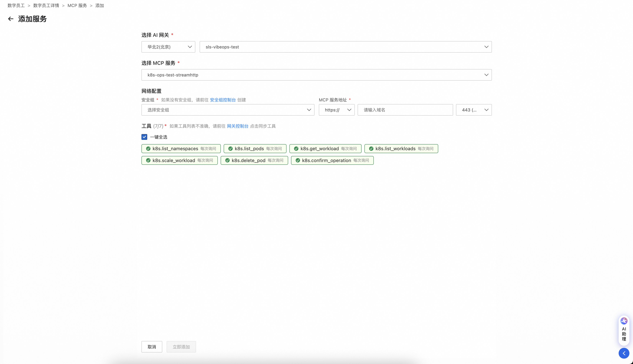The image size is (633, 364).
Task: Click green check icon on k8s.delete_pod
Action: point(227,160)
